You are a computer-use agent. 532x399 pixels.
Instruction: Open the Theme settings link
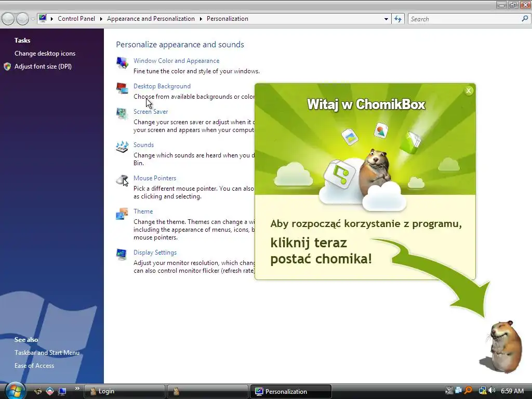(x=143, y=211)
